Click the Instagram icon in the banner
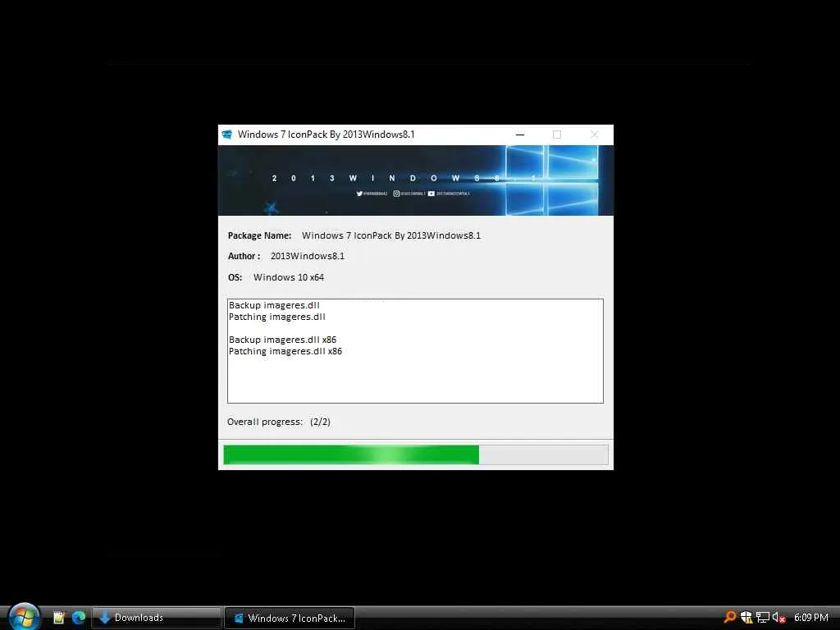Screen dimensions: 840x630 [396, 194]
